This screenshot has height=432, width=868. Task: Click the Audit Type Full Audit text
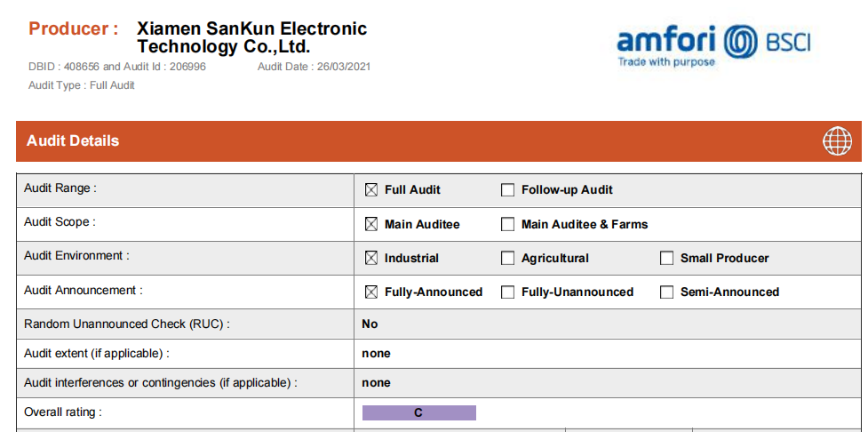81,85
